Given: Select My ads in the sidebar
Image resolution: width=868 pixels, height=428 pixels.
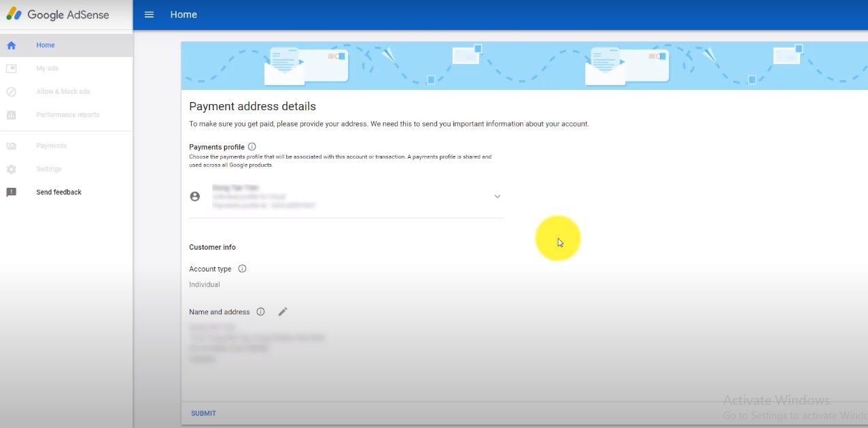Looking at the screenshot, I should (x=47, y=69).
